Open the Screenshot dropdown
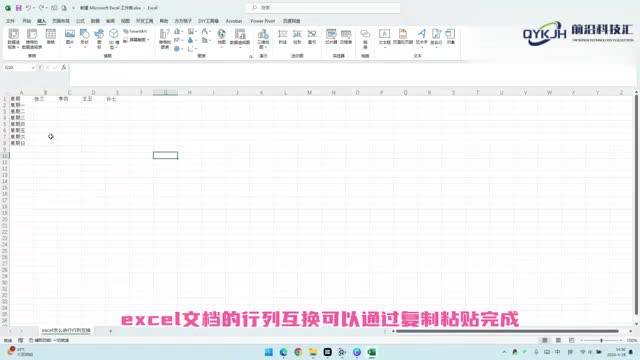Screen dimensions: 640x360 tap(136, 40)
